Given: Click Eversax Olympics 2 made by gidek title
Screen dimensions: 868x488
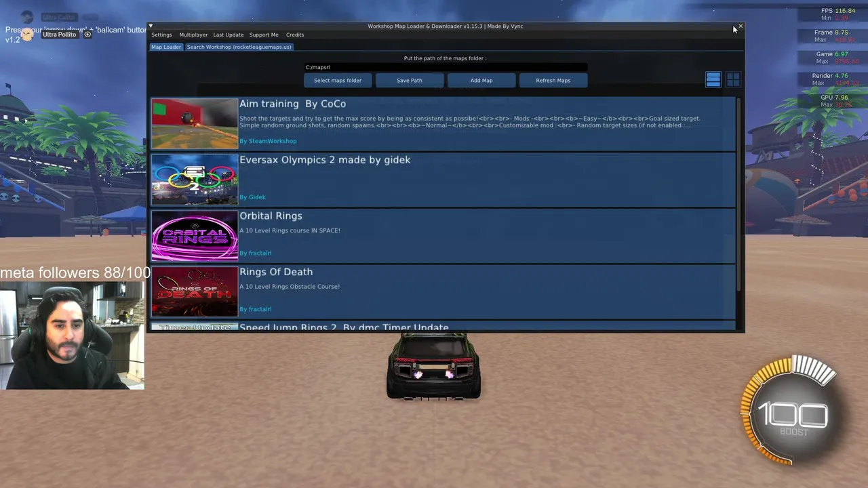Looking at the screenshot, I should click(325, 160).
